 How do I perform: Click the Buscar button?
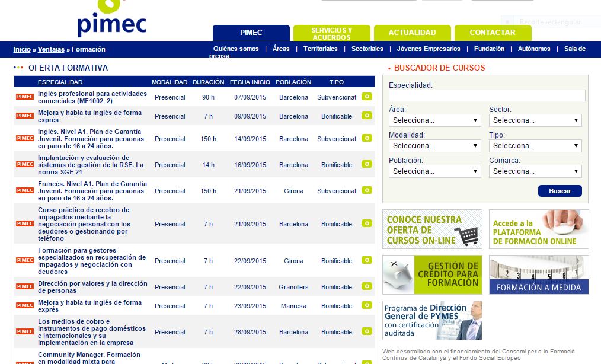(x=560, y=191)
